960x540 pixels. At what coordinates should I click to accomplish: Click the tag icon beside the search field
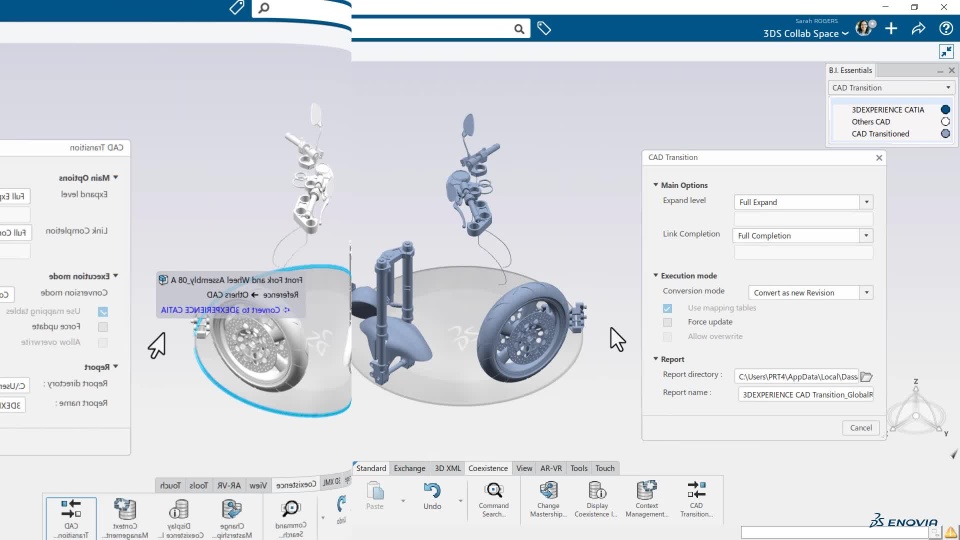pyautogui.click(x=544, y=28)
